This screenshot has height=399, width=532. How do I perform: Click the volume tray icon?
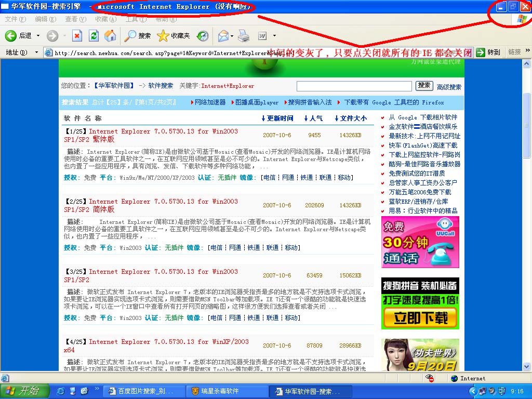click(492, 391)
